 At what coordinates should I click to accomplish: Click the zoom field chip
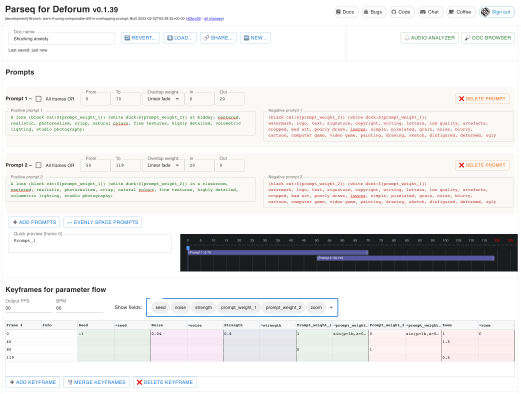[316, 307]
